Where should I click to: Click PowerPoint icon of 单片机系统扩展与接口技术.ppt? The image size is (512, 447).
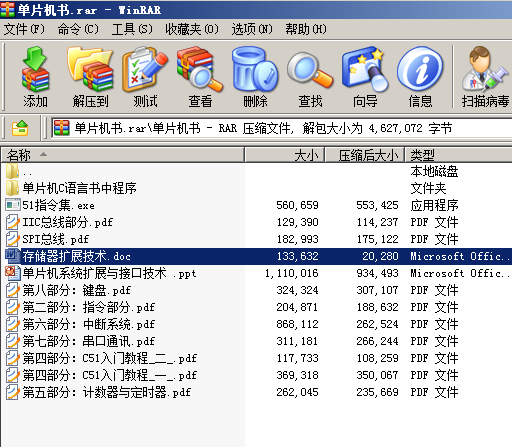(x=13, y=273)
